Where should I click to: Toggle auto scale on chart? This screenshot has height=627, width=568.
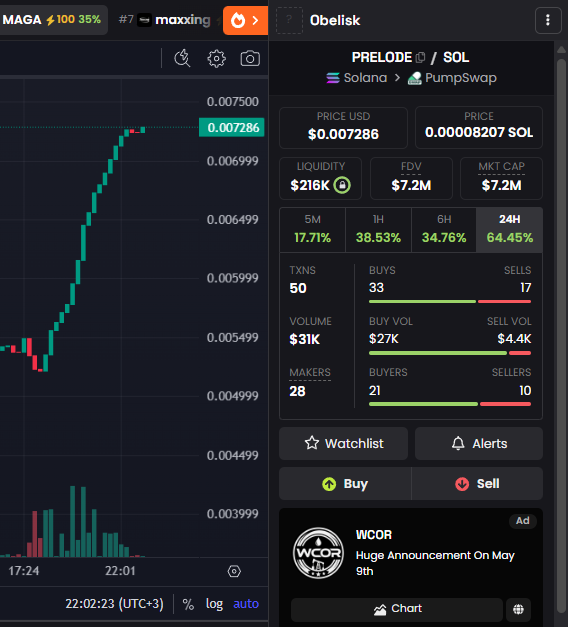(x=246, y=604)
